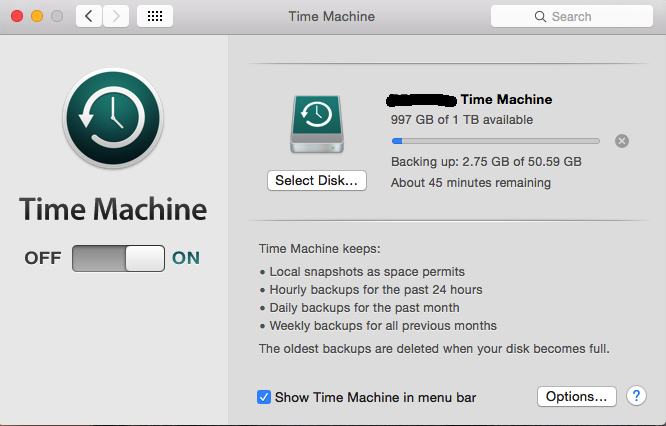This screenshot has width=666, height=426.
Task: Click the Show All preferences grid icon
Action: click(x=155, y=16)
